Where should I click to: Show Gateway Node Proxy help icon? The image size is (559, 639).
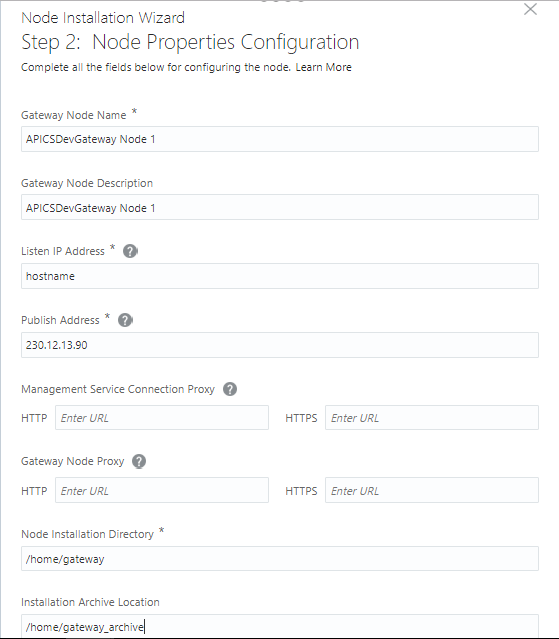139,461
